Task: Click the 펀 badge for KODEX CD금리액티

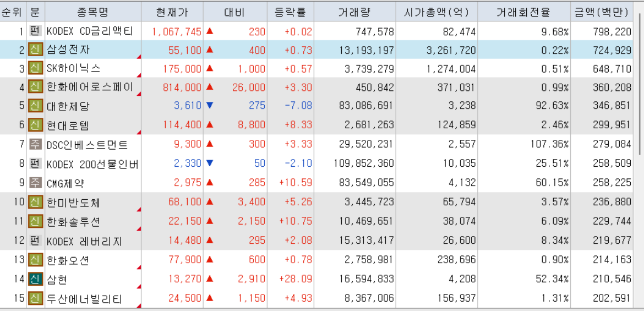Action: pyautogui.click(x=35, y=31)
